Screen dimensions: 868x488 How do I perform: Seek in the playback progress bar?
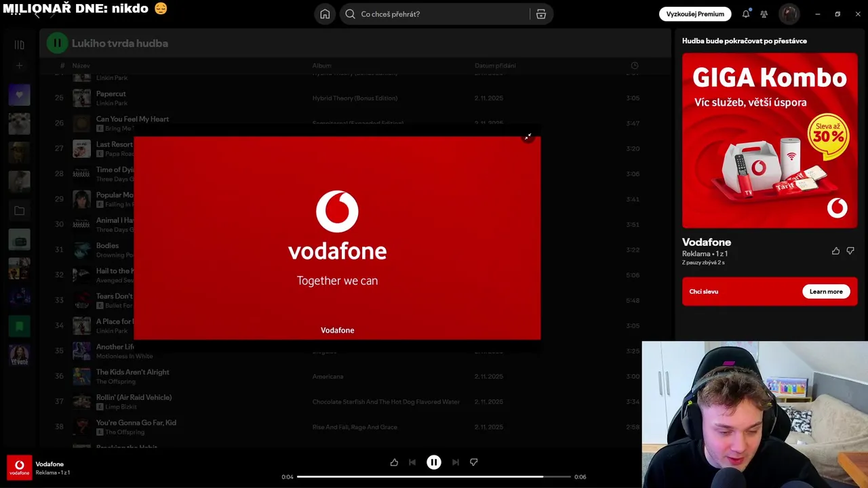click(434, 476)
